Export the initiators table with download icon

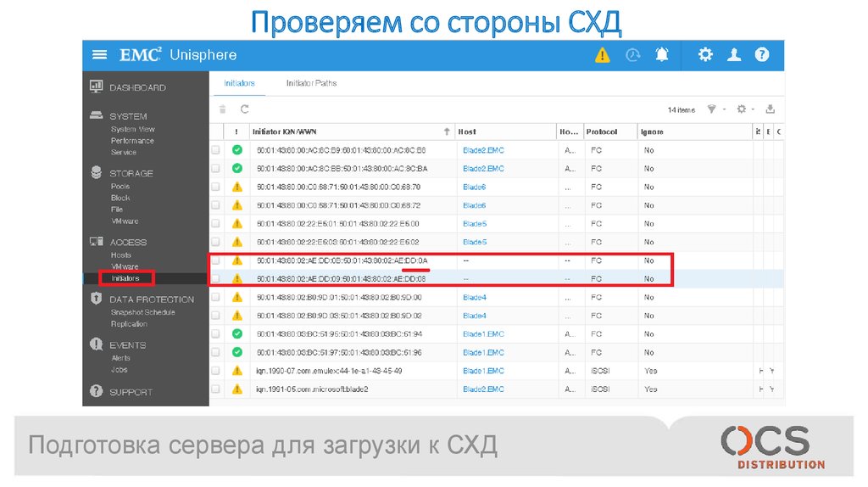pyautogui.click(x=770, y=109)
